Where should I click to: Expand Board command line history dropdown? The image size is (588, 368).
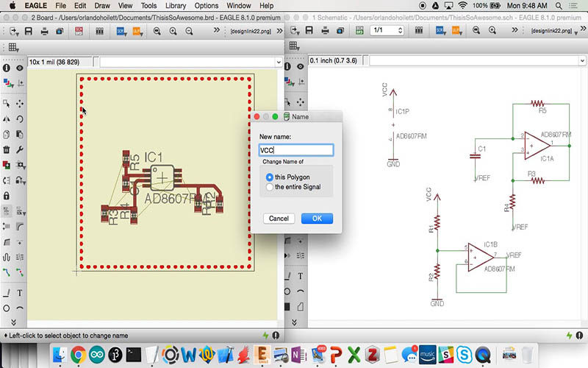(x=279, y=62)
